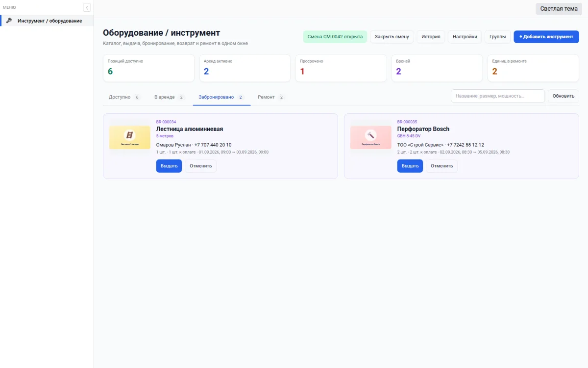588x368 pixels.
Task: Focus the Название, размер, мощность search field
Action: [x=498, y=96]
